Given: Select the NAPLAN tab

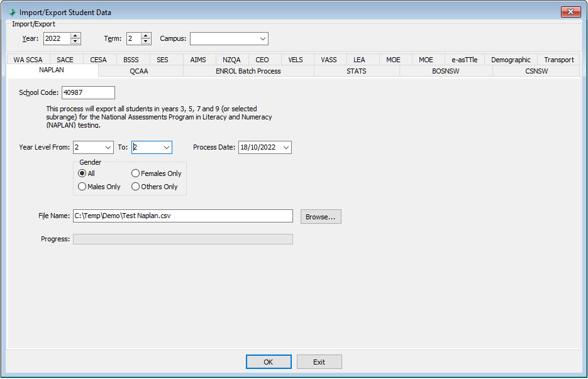Looking at the screenshot, I should click(52, 70).
